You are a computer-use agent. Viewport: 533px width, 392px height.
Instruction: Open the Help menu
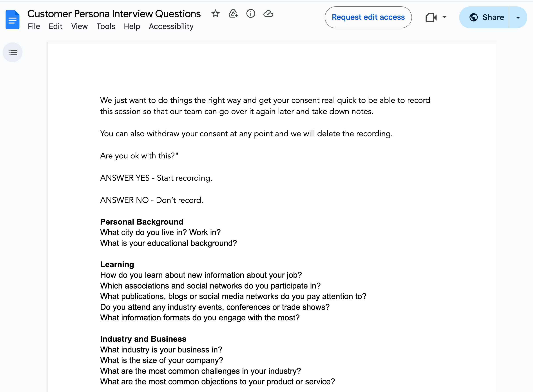click(x=132, y=26)
